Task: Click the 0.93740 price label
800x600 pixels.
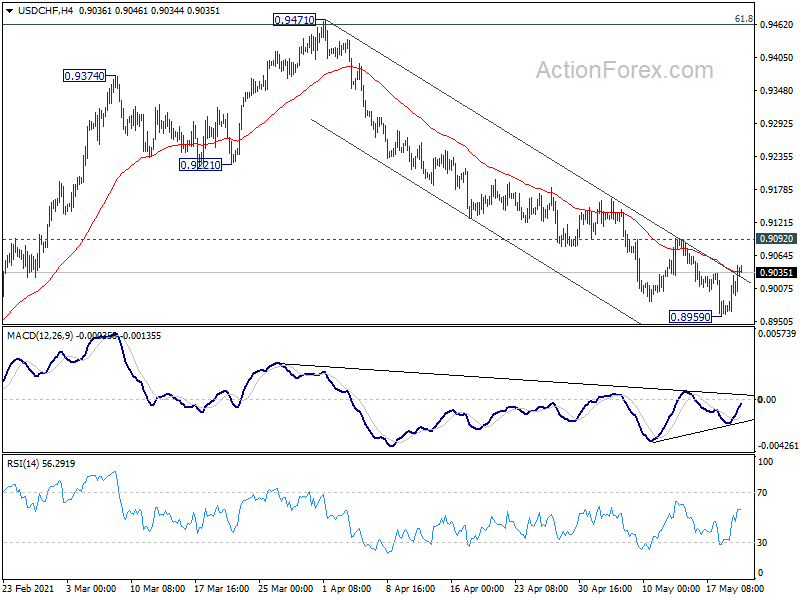Action: click(x=84, y=76)
